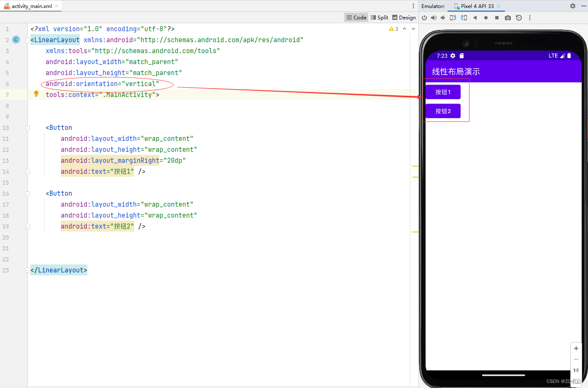Close the activity_main.xml editor tab

pos(57,6)
